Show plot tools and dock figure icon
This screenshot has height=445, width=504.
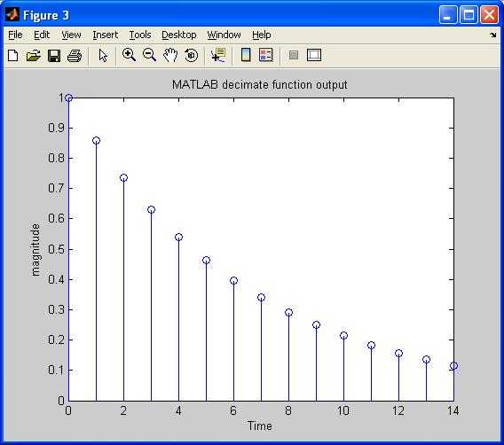click(x=314, y=55)
